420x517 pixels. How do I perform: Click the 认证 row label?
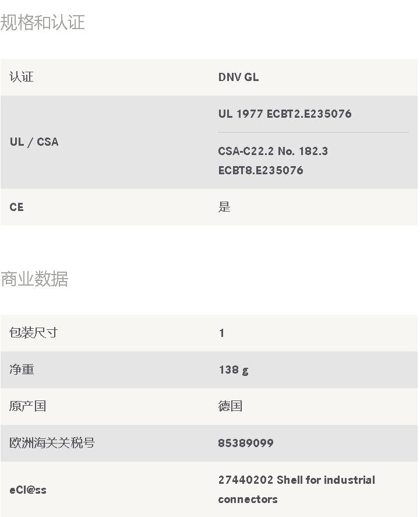[x=22, y=77]
